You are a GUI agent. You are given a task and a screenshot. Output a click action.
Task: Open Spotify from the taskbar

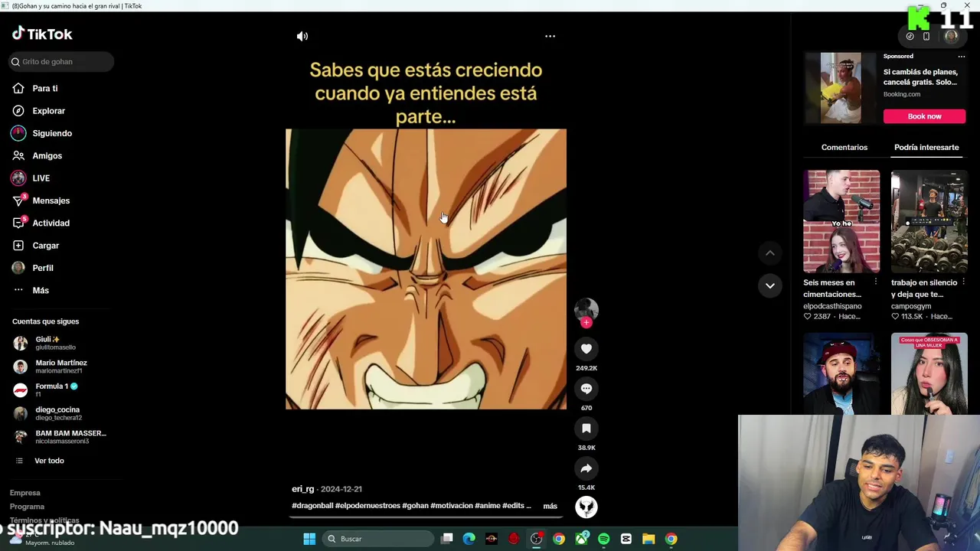[x=604, y=539]
